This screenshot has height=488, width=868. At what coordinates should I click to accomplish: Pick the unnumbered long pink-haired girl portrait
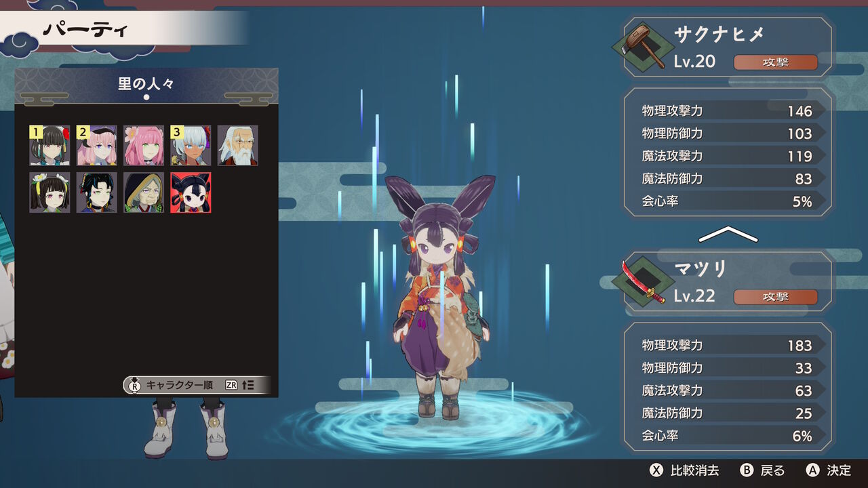pyautogui.click(x=144, y=145)
